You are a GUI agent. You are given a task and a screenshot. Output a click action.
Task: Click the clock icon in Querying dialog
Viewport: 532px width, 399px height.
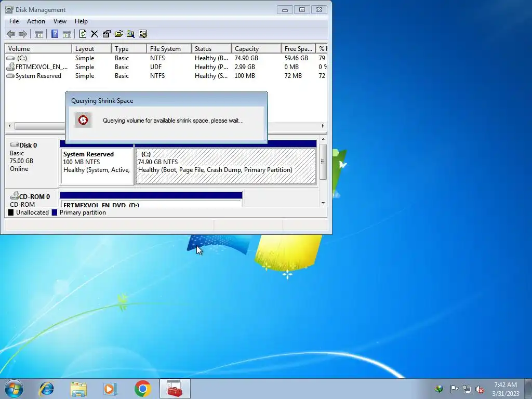click(83, 120)
